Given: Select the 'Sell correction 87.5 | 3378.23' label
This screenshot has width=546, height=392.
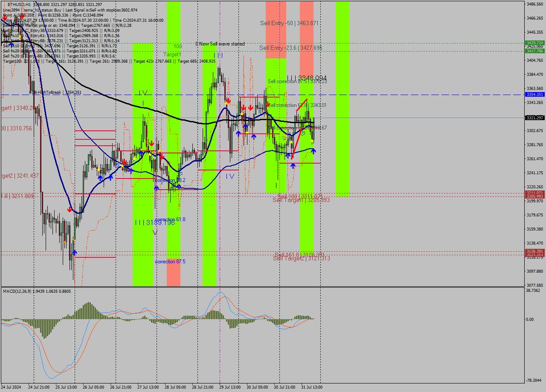Looking at the screenshot, I should click(x=297, y=81).
